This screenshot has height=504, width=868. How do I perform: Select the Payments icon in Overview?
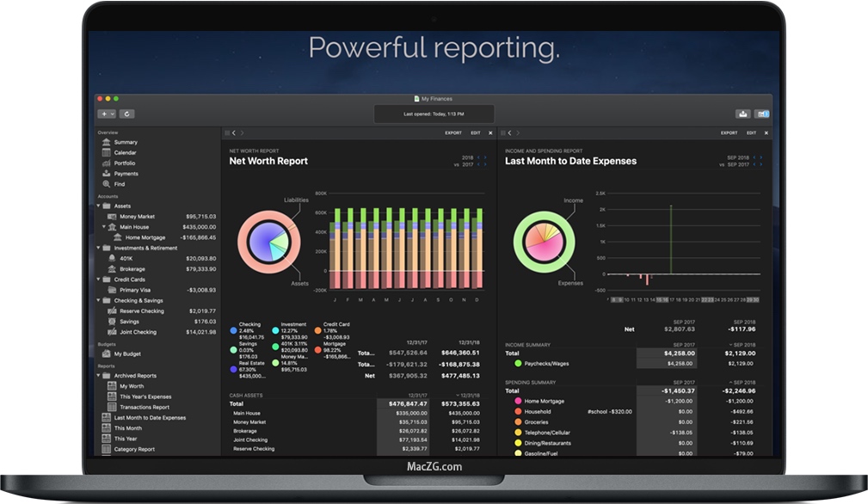click(107, 174)
